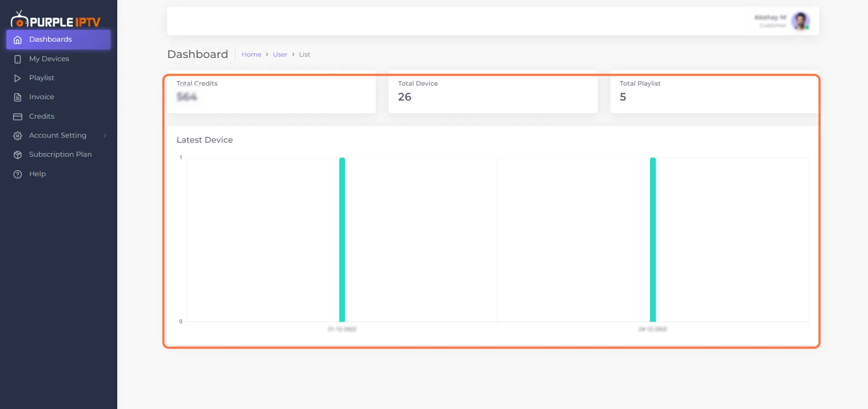Click the first teal chart bar

coord(342,240)
